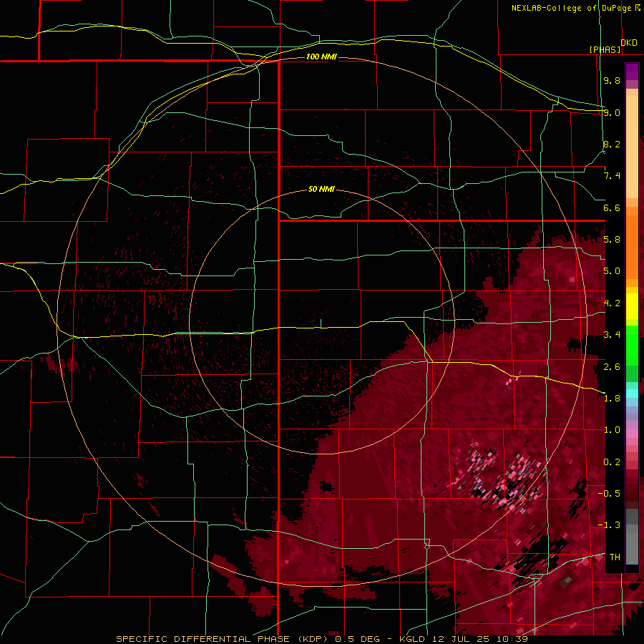Click the 9.0 value on the scale

click(612, 112)
